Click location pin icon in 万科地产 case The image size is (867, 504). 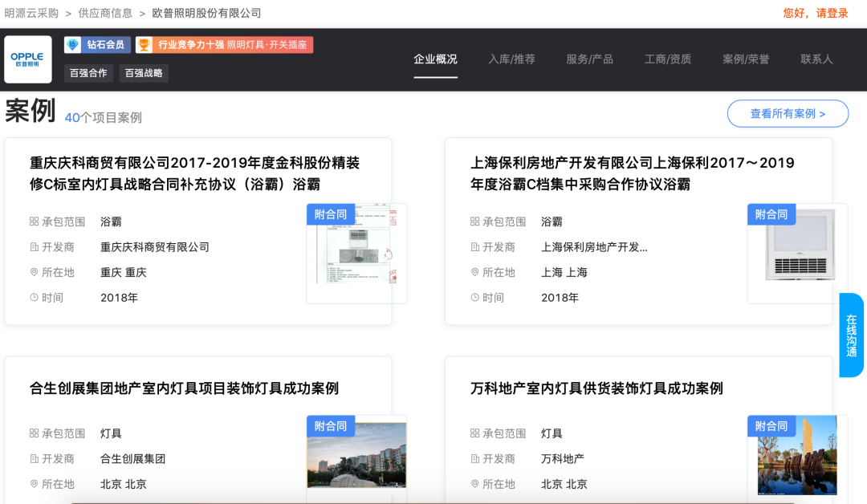(474, 484)
